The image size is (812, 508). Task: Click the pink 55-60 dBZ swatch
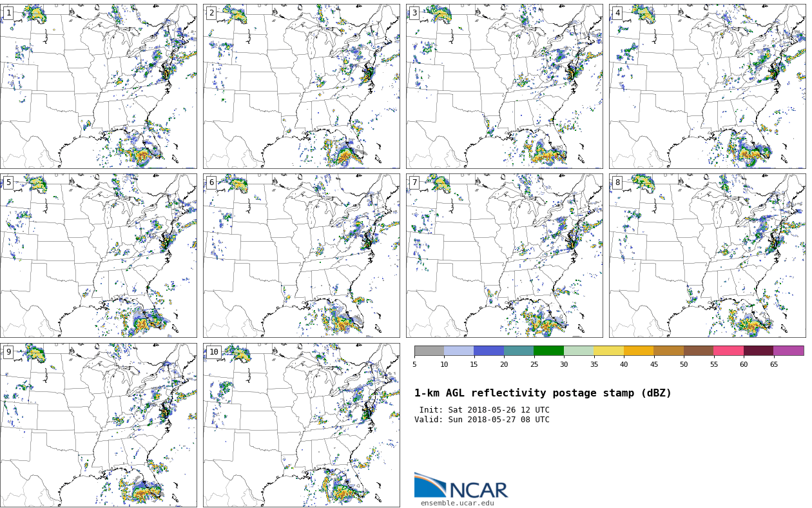click(x=728, y=351)
